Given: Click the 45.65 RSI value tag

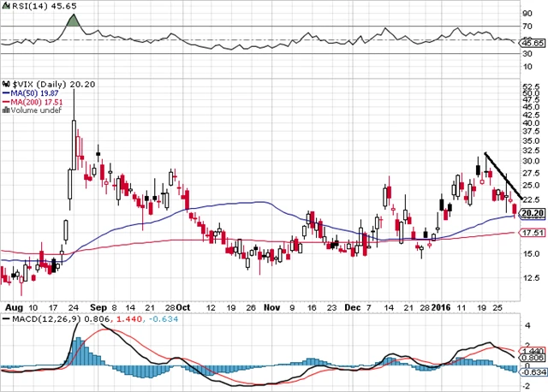Looking at the screenshot, I should pos(533,42).
